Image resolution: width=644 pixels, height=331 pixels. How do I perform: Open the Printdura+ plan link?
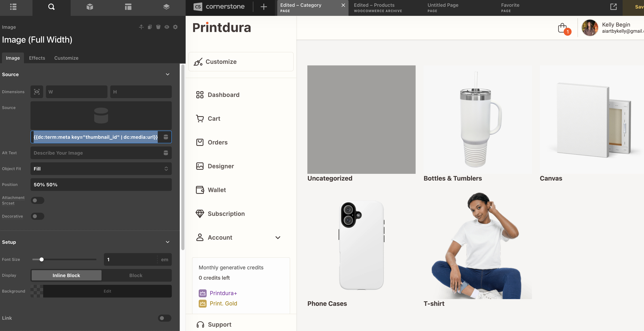(x=223, y=293)
